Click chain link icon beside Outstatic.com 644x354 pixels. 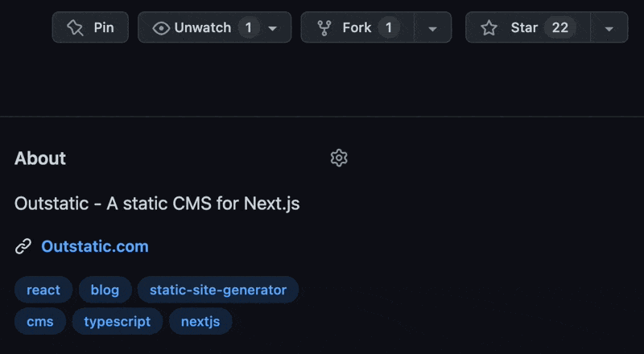tap(23, 246)
